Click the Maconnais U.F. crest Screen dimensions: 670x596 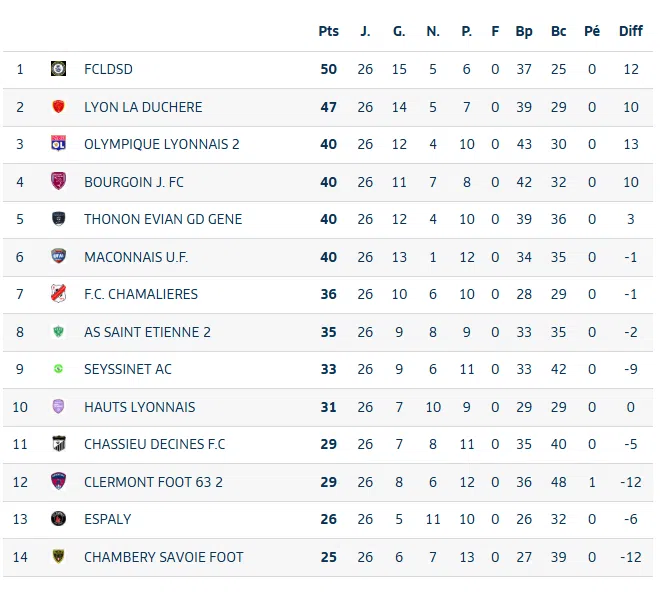pos(59,257)
